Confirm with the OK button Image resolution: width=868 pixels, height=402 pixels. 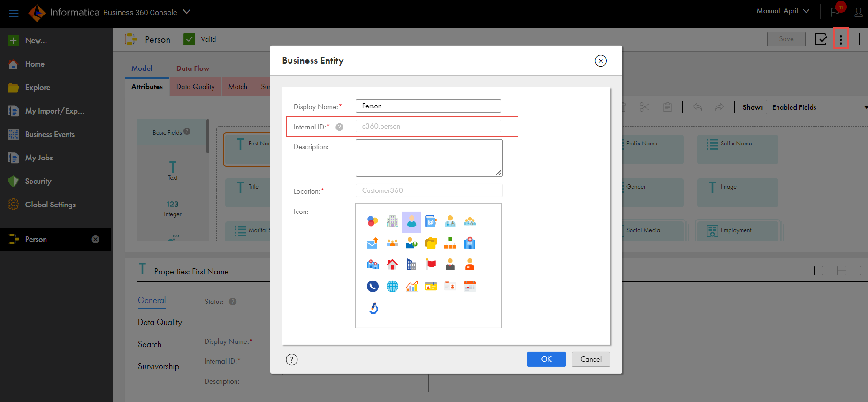(x=546, y=359)
